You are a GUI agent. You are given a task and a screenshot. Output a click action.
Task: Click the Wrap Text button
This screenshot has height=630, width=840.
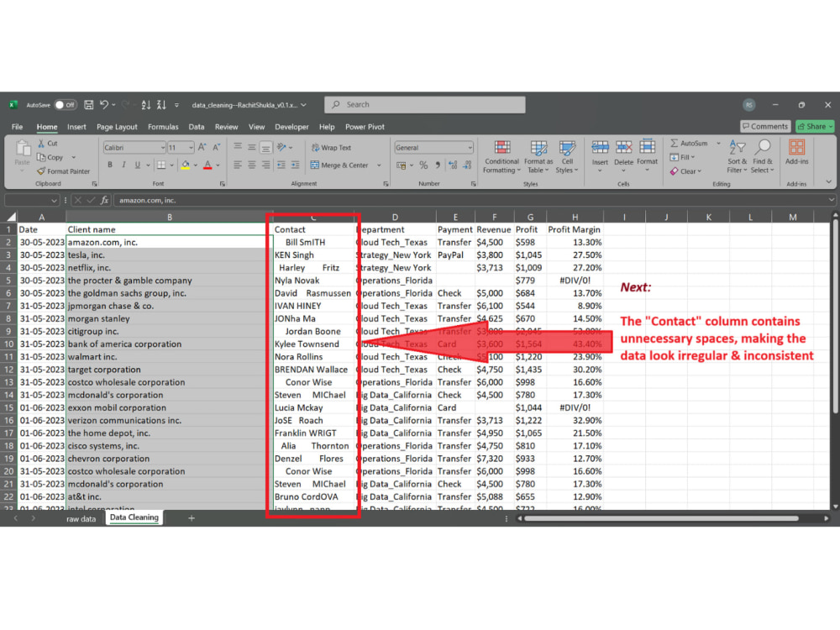click(331, 148)
